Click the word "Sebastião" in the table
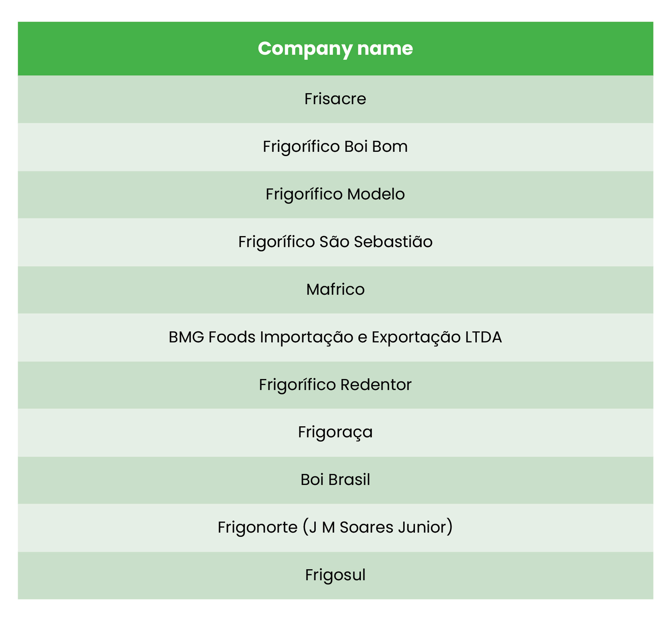The image size is (672, 619). pos(393,242)
